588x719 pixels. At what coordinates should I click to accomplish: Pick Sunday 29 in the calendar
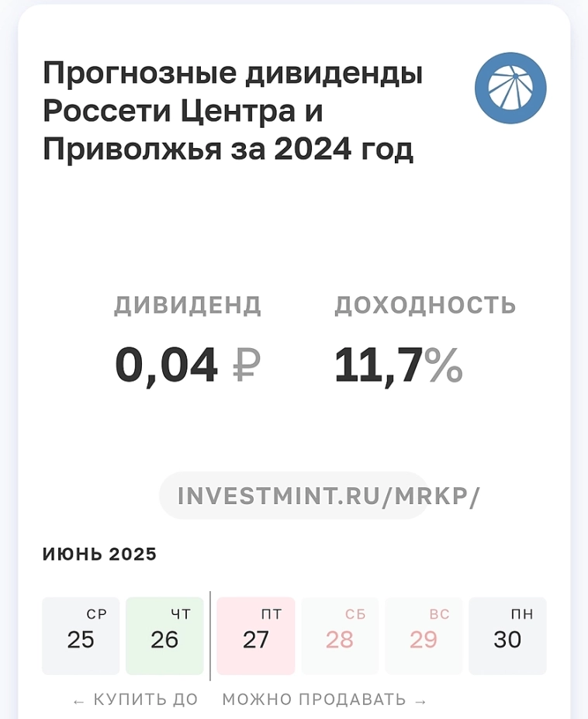424,635
